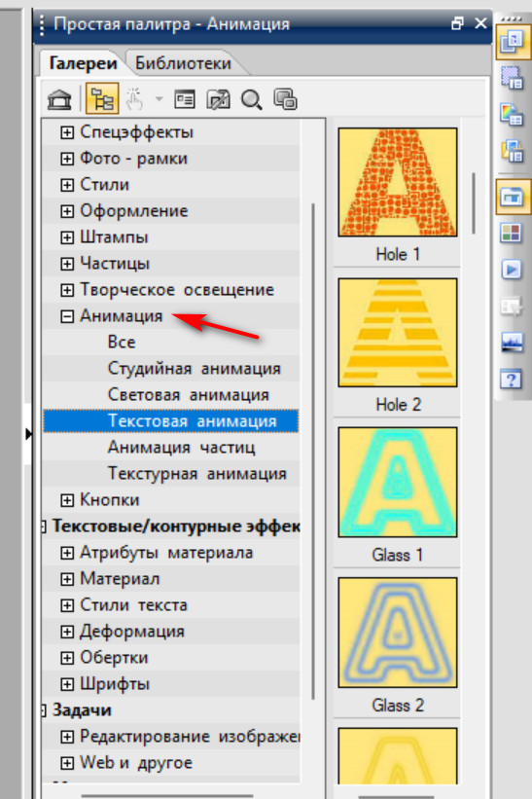
Task: Pick the Hole 2 striped thumbnail
Action: pos(398,332)
